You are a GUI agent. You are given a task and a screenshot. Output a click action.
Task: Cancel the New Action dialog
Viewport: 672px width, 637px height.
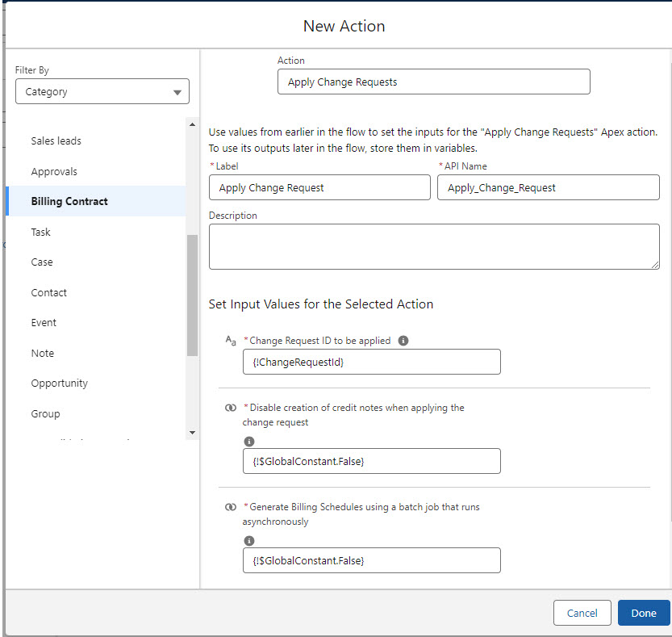(582, 613)
